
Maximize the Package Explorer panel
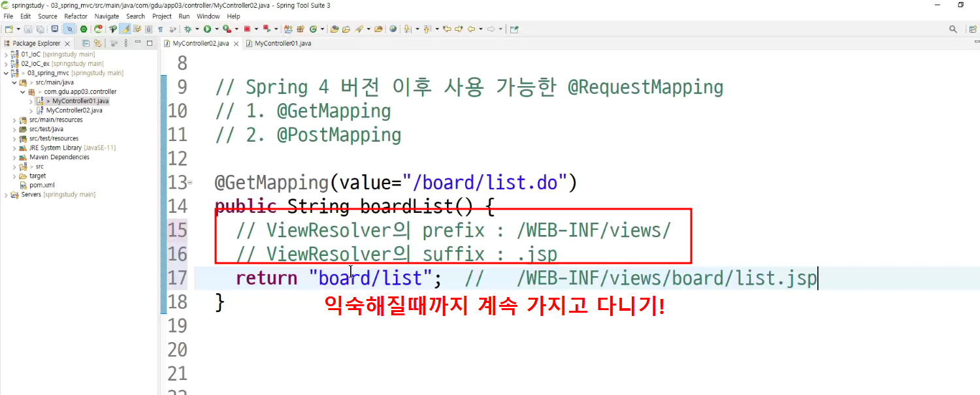150,42
